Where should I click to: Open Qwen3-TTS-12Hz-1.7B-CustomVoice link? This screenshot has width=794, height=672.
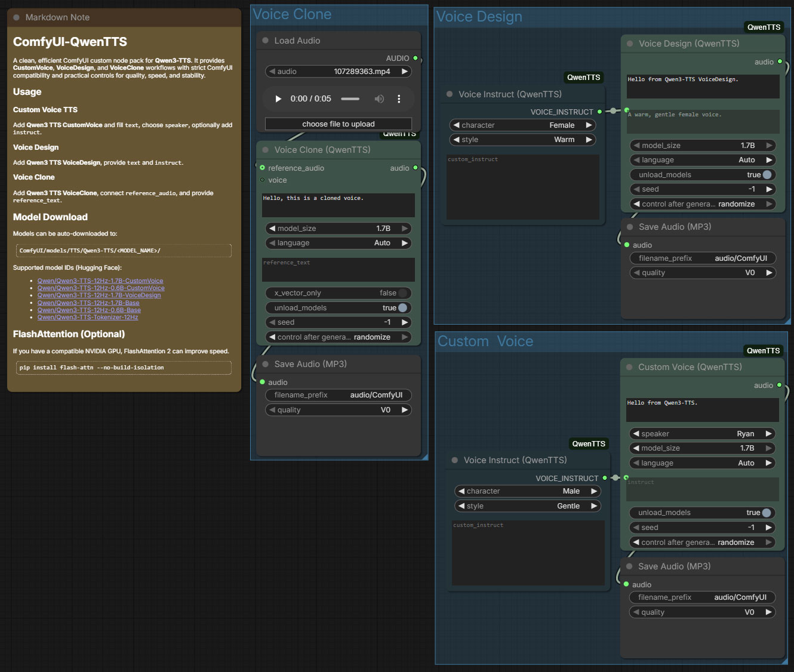click(100, 280)
